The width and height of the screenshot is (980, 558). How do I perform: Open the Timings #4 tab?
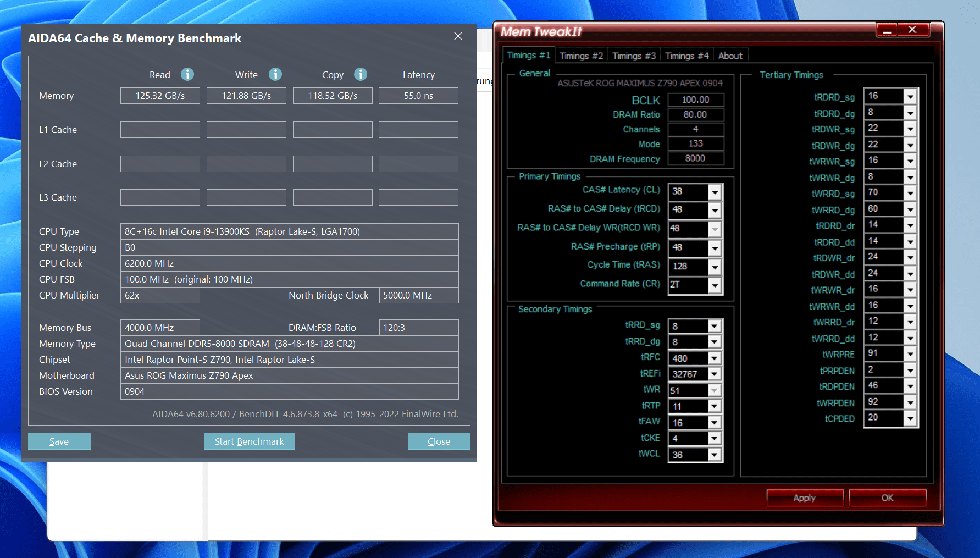point(687,56)
